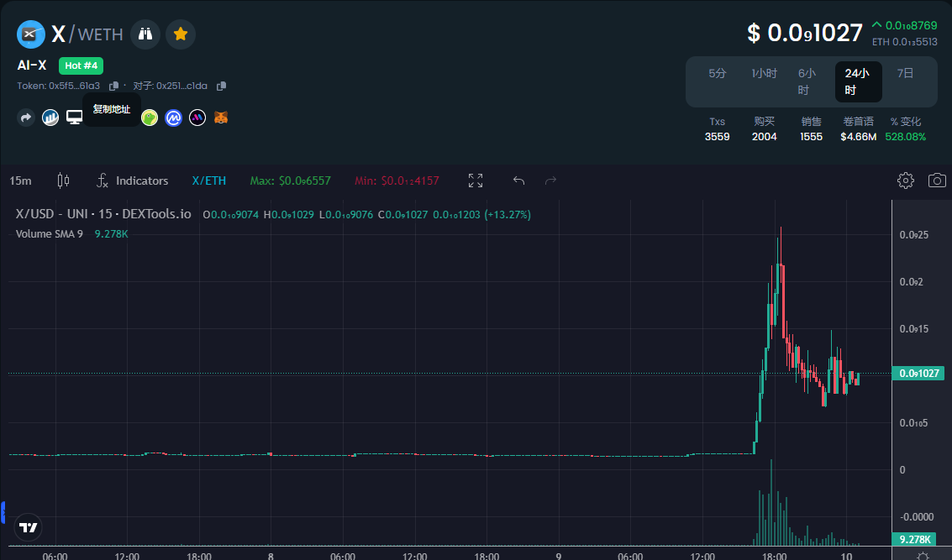Screen dimensions: 952x560
Task: Open the MetaMask fox icon
Action: (221, 118)
